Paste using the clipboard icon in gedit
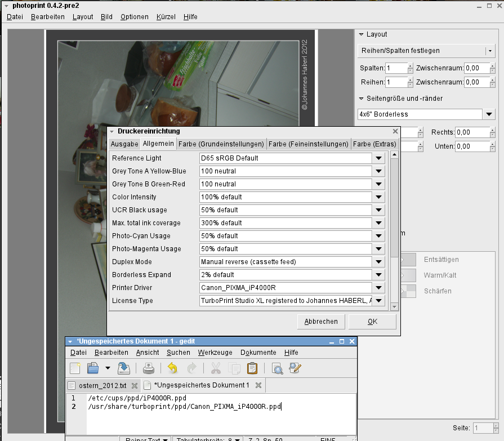This screenshot has width=504, height=441. pyautogui.click(x=252, y=368)
